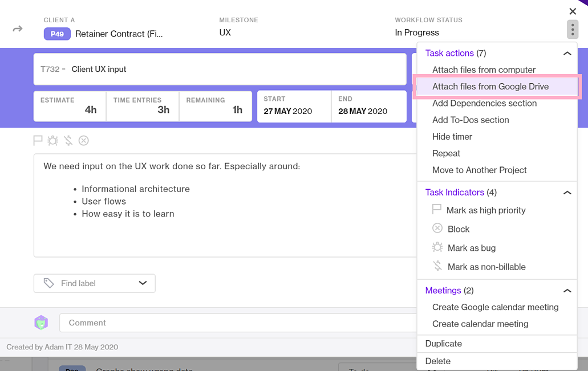Click the user avatar next to Comment field
This screenshot has height=371, width=588.
[41, 323]
